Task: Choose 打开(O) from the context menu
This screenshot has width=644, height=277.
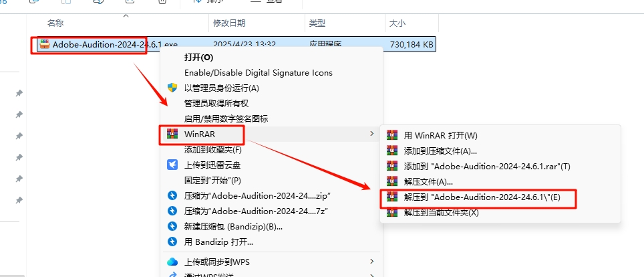Action: click(199, 57)
